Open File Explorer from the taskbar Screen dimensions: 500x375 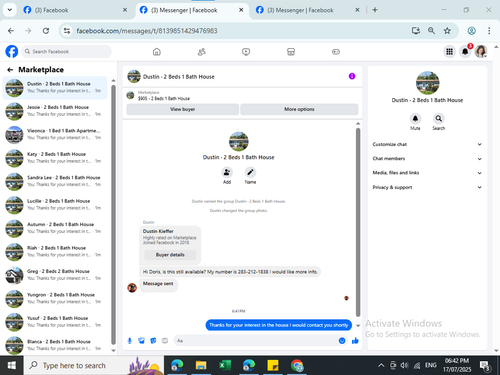[201, 366]
